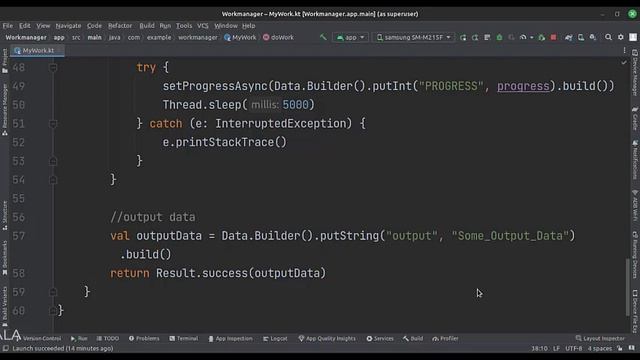640x360 pixels.
Task: Click the 4 spaces indent indicator
Action: (600, 348)
